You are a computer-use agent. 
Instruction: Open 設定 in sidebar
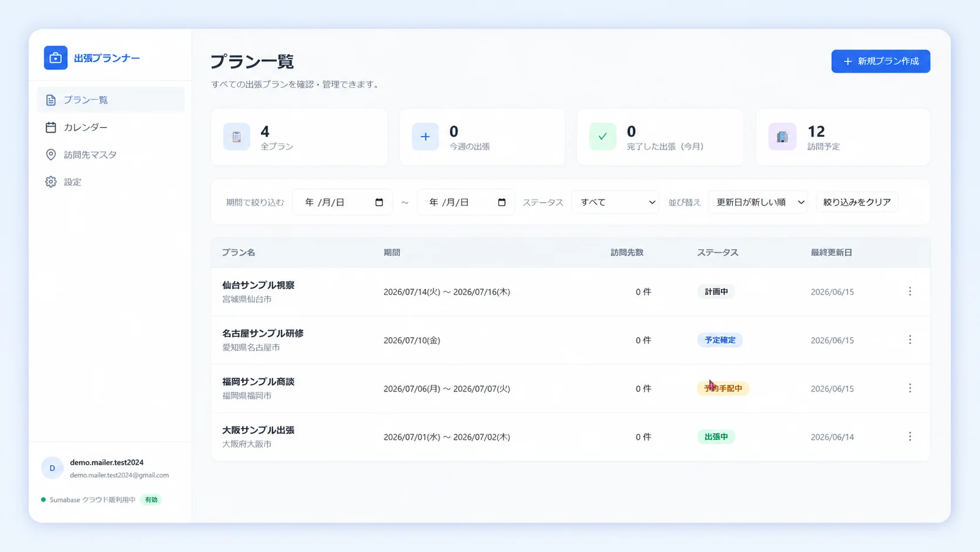tap(111, 182)
